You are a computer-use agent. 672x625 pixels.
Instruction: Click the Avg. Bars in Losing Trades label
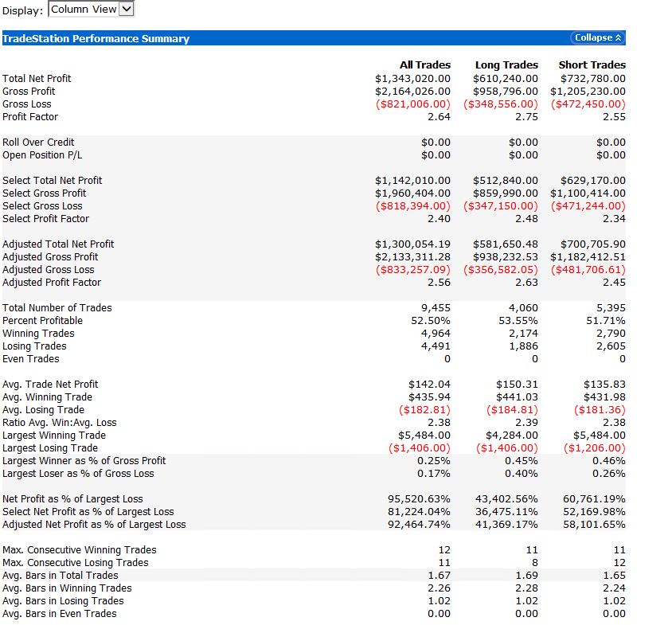click(64, 601)
